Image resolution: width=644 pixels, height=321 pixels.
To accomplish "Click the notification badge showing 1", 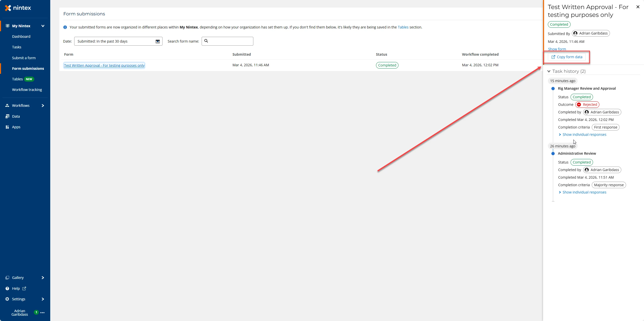I will pyautogui.click(x=36, y=312).
